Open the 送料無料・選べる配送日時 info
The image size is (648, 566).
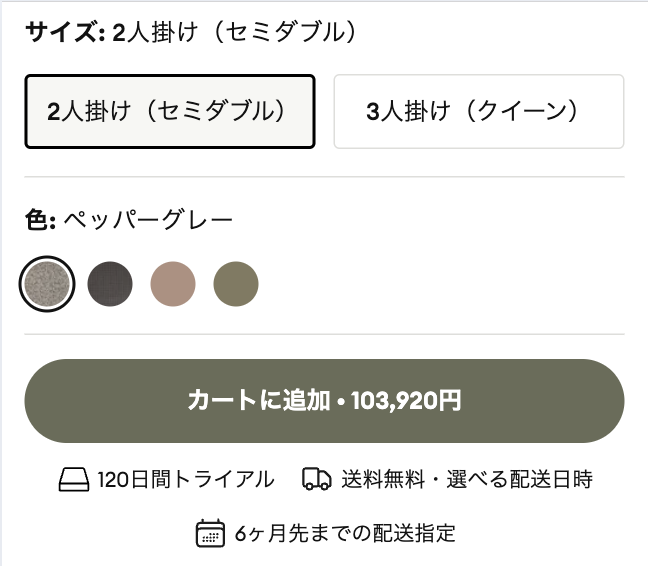(x=466, y=480)
